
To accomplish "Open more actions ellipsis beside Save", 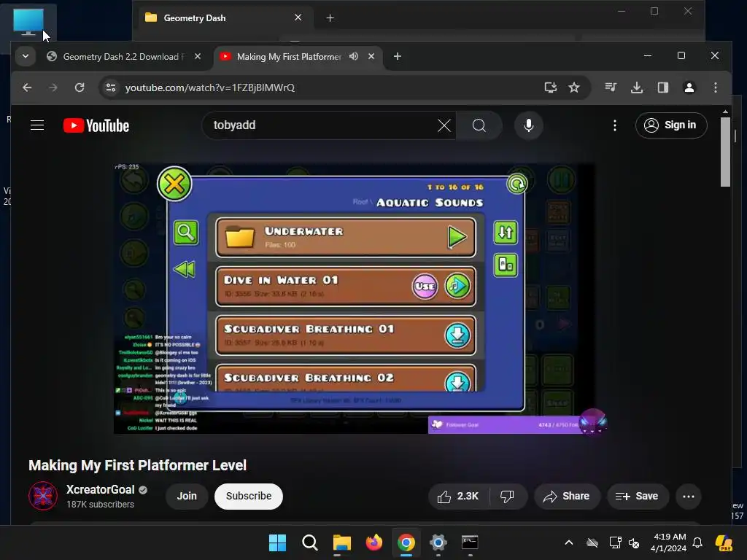I will tap(689, 496).
